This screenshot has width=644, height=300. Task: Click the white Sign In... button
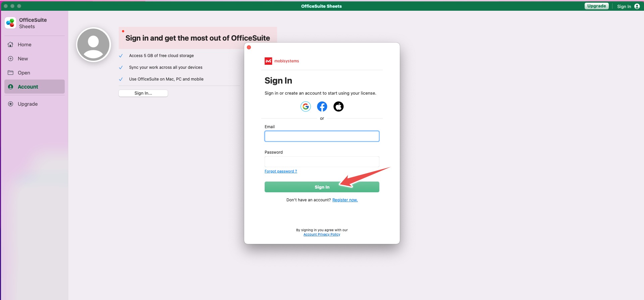[x=143, y=93]
